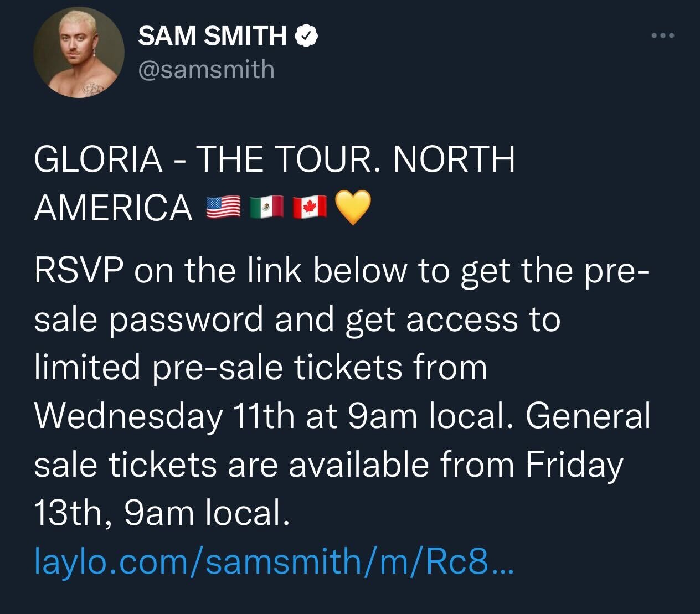700x614 pixels.
Task: Click the word AMERICA before the flags
Action: (x=113, y=208)
